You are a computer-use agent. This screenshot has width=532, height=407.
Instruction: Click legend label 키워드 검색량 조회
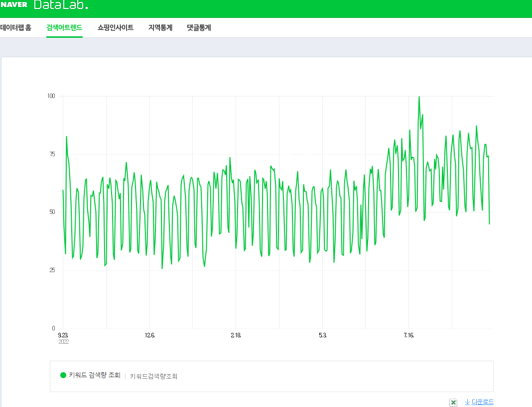pos(95,375)
